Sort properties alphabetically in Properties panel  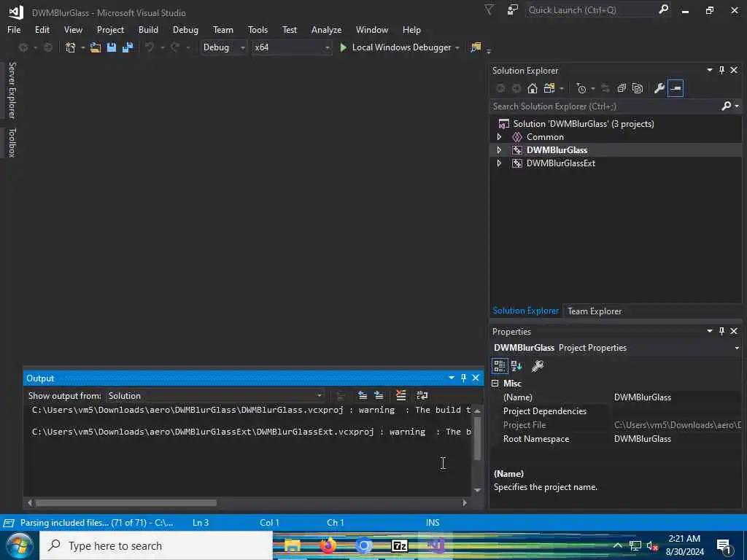click(516, 366)
